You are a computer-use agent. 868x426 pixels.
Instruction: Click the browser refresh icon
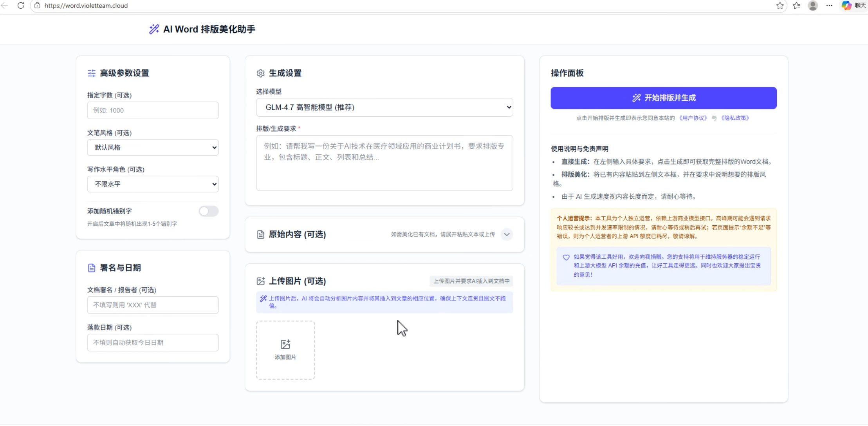click(21, 5)
